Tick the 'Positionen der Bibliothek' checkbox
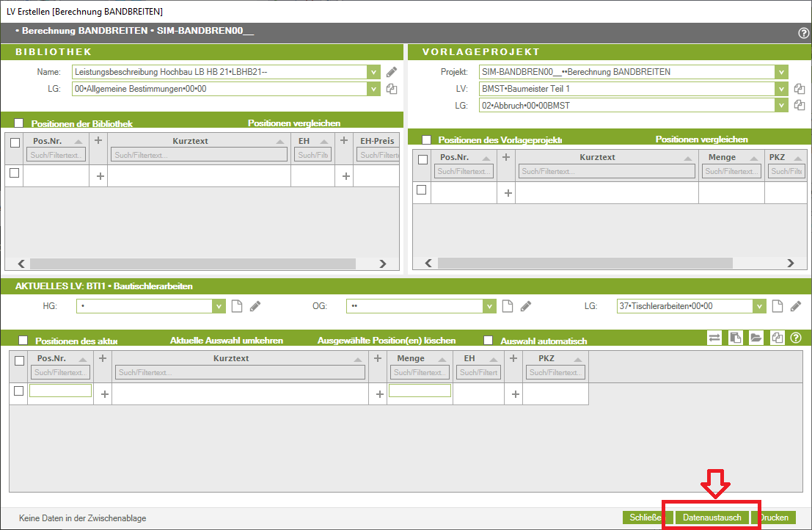The image size is (812, 530). coord(19,123)
